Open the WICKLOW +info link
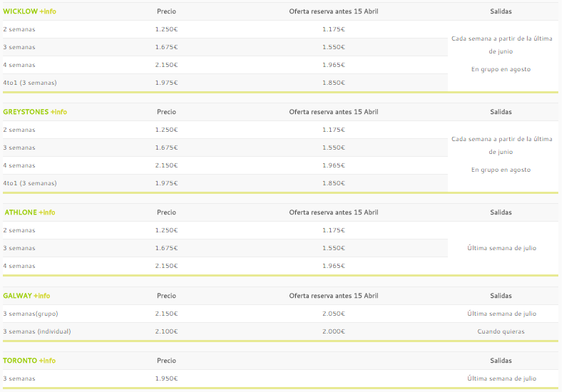 click(29, 11)
